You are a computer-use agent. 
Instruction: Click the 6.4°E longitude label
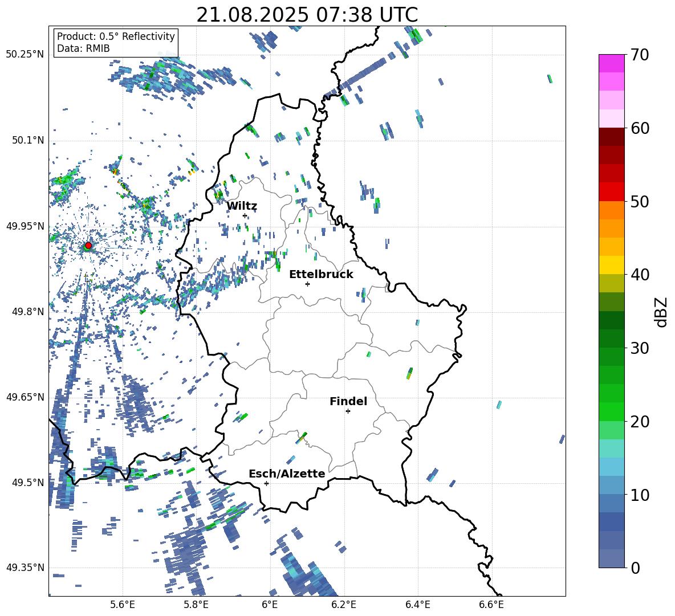click(x=417, y=605)
